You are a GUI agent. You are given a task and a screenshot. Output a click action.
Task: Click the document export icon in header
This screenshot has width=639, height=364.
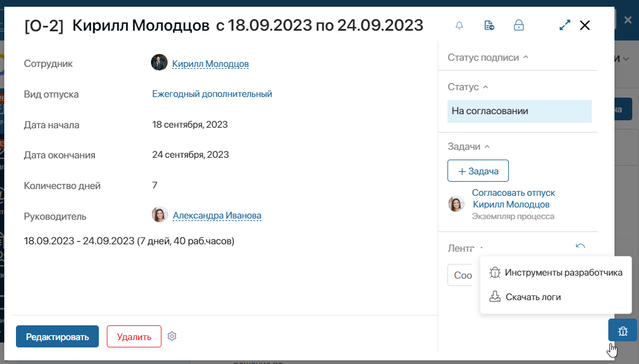[489, 25]
